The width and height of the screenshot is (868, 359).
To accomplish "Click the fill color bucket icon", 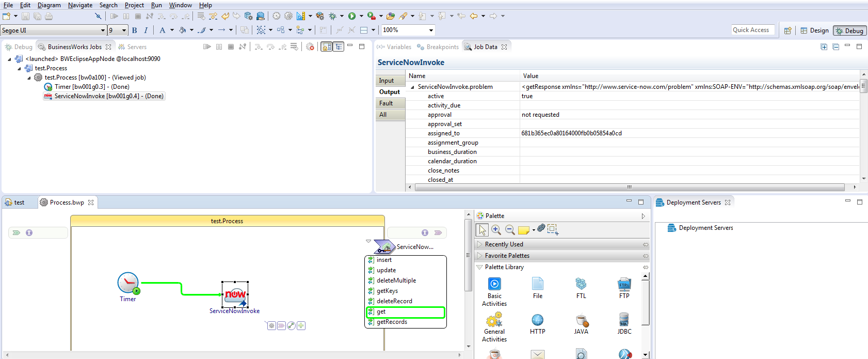I will (x=182, y=30).
